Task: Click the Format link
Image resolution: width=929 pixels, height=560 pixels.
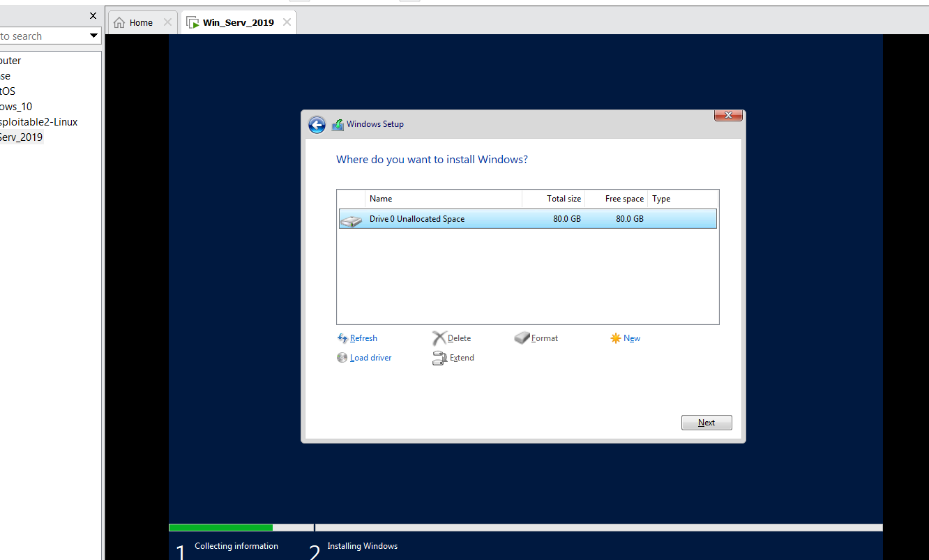Action: point(545,338)
